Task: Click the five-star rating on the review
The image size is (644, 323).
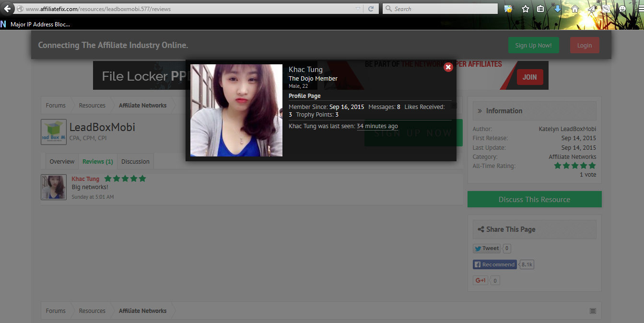Action: (125, 179)
